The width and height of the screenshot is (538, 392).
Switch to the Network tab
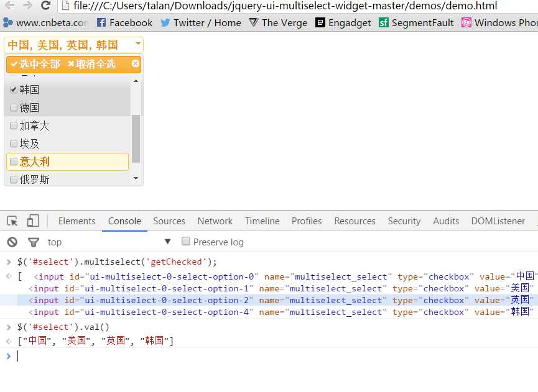point(215,221)
